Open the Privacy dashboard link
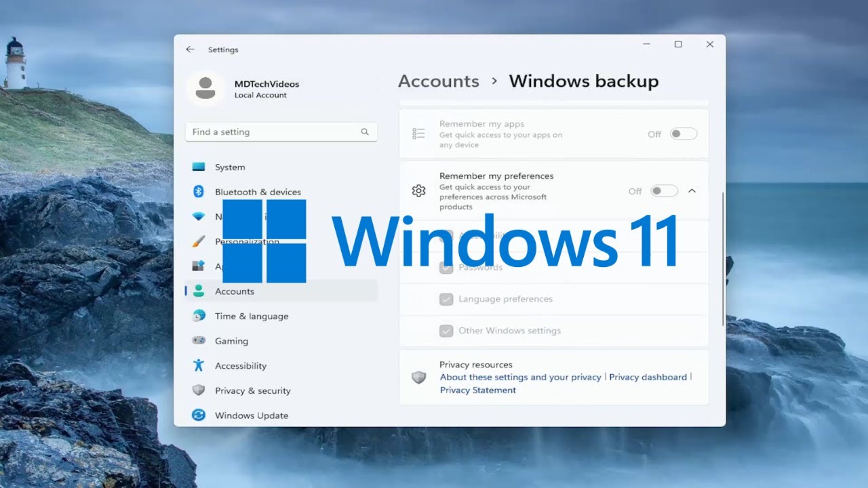The image size is (868, 488). click(x=648, y=378)
